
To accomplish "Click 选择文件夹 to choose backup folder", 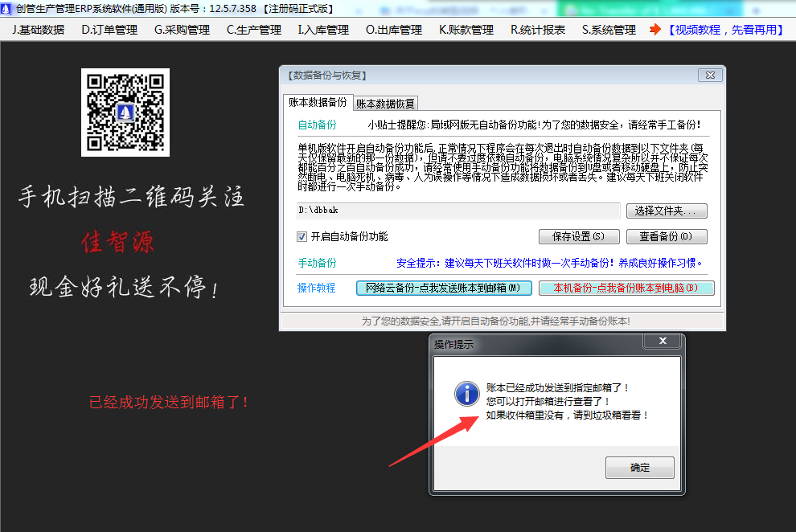I will coord(666,211).
